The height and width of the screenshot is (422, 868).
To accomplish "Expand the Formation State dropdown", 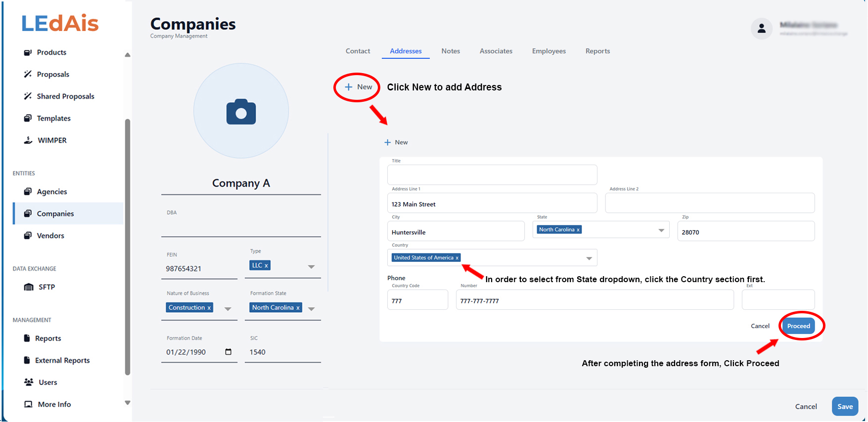I will [311, 309].
